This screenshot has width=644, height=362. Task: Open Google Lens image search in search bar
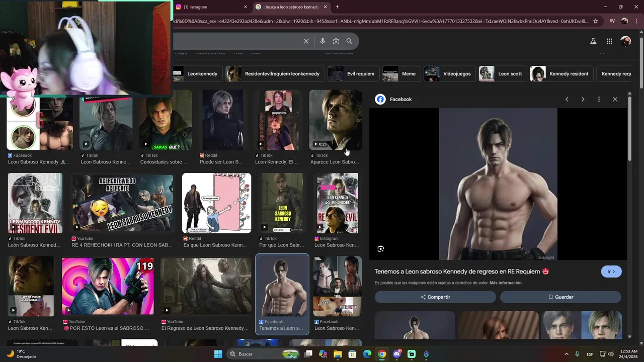(x=336, y=41)
